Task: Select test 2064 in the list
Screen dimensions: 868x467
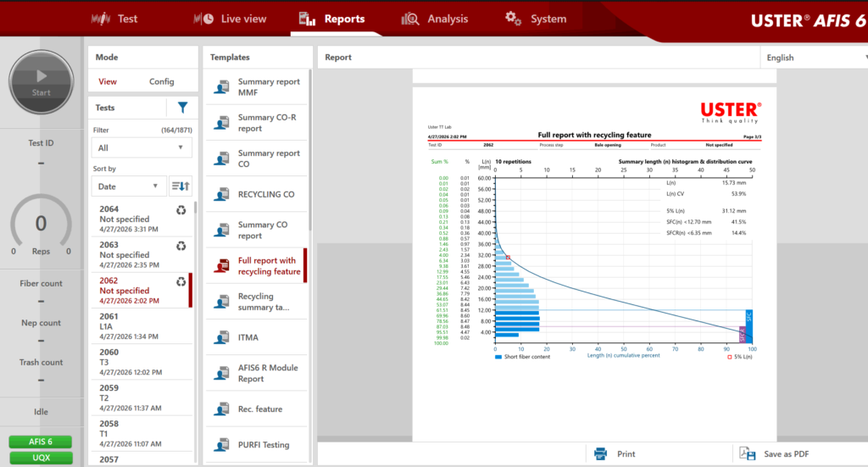Action: (x=142, y=219)
